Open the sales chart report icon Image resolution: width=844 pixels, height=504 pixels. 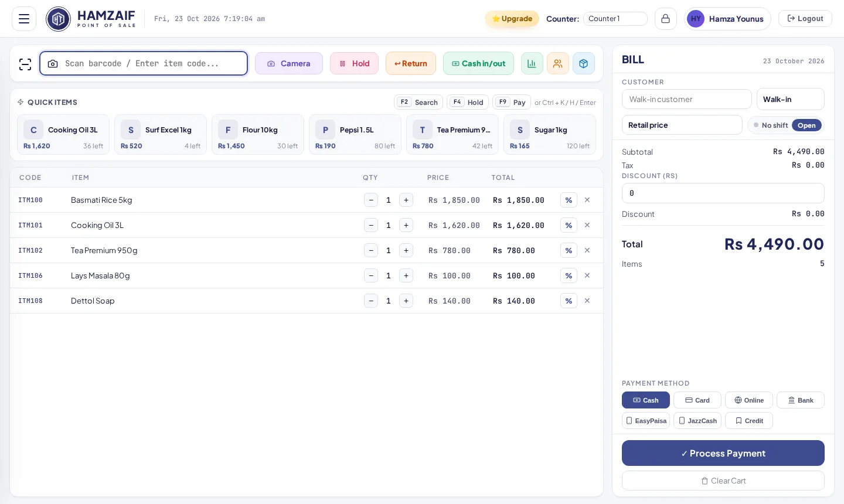[532, 63]
